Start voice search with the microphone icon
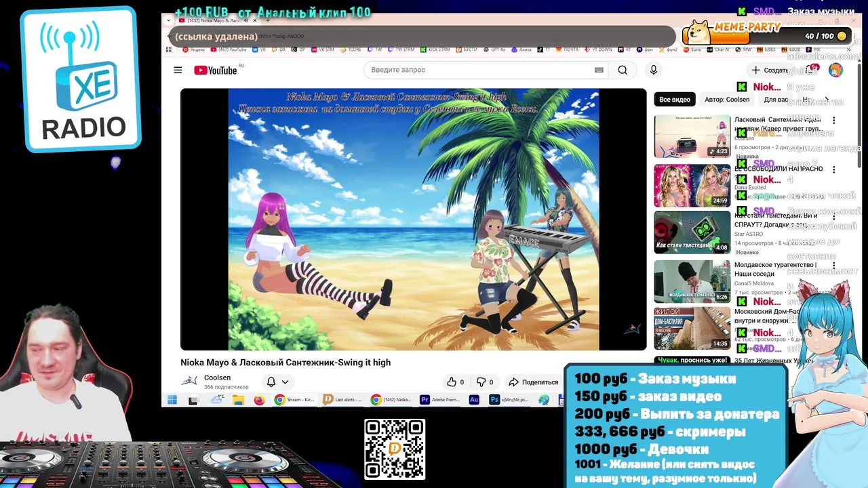 [x=654, y=70]
